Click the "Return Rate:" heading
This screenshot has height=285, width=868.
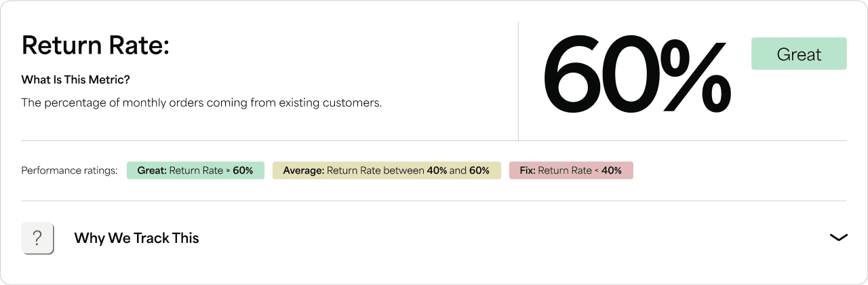96,46
